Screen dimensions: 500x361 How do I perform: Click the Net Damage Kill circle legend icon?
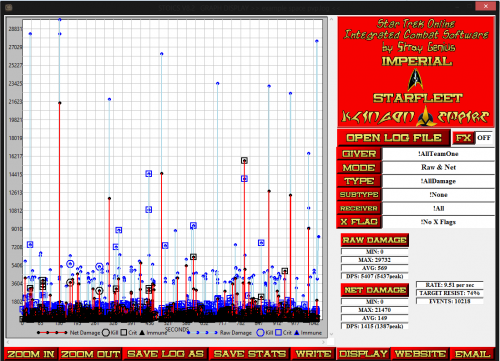pos(106,332)
